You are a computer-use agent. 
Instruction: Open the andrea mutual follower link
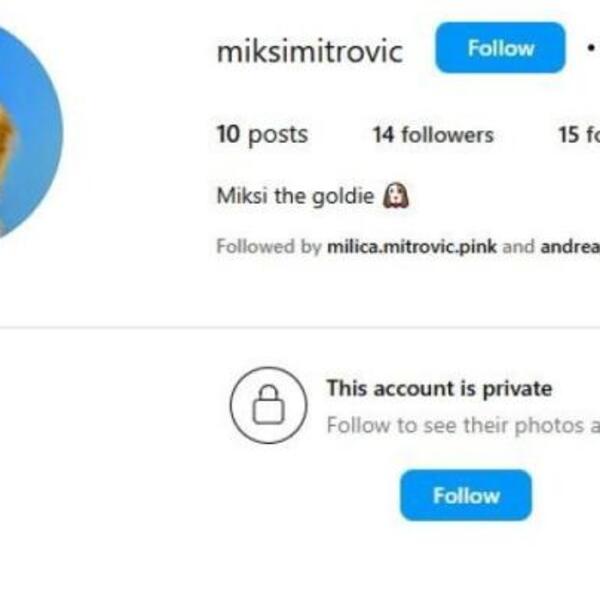click(x=570, y=247)
